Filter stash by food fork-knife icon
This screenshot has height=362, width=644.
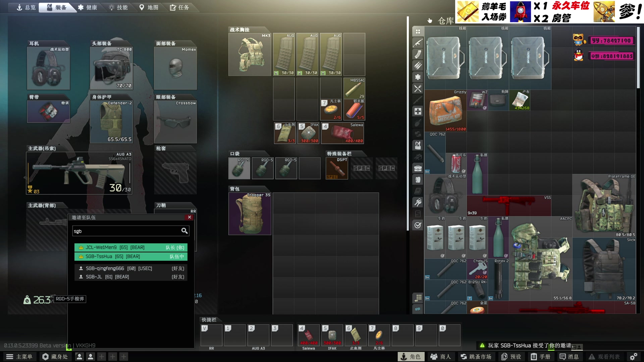point(418,88)
